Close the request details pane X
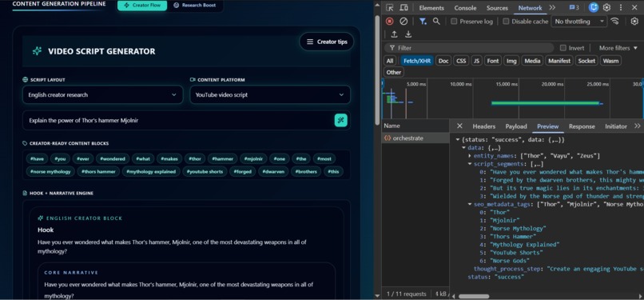The width and height of the screenshot is (644, 300). click(x=459, y=126)
